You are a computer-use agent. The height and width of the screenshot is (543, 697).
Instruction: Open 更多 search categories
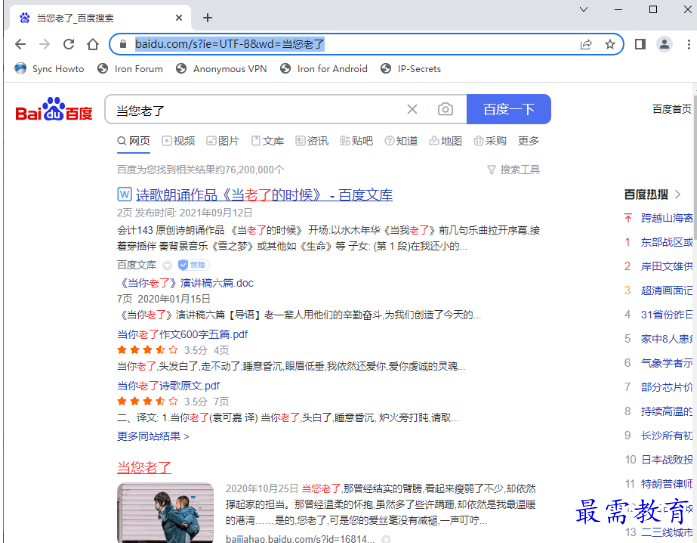(x=528, y=141)
